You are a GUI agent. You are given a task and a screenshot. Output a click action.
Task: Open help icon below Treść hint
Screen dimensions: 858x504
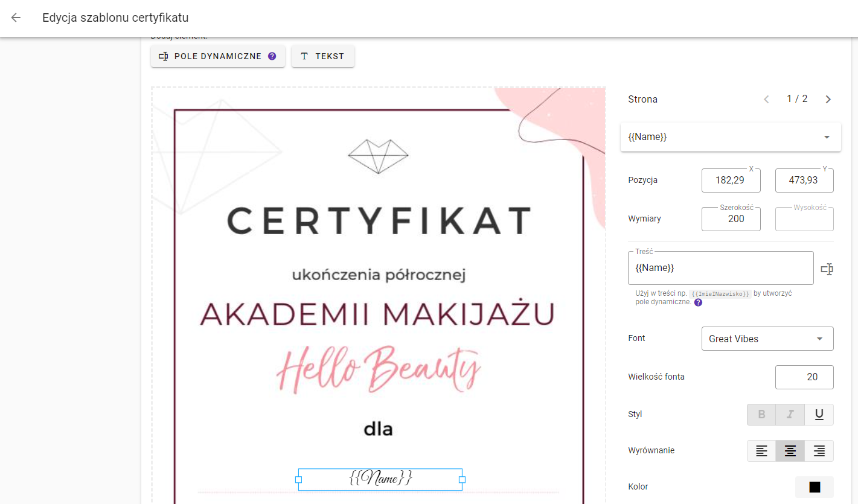tap(698, 302)
